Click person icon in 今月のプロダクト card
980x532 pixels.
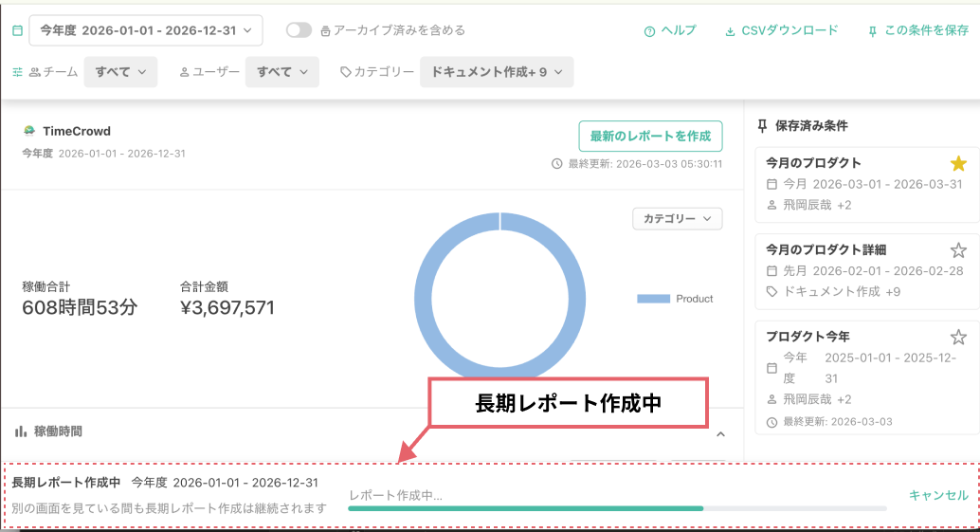click(x=771, y=205)
